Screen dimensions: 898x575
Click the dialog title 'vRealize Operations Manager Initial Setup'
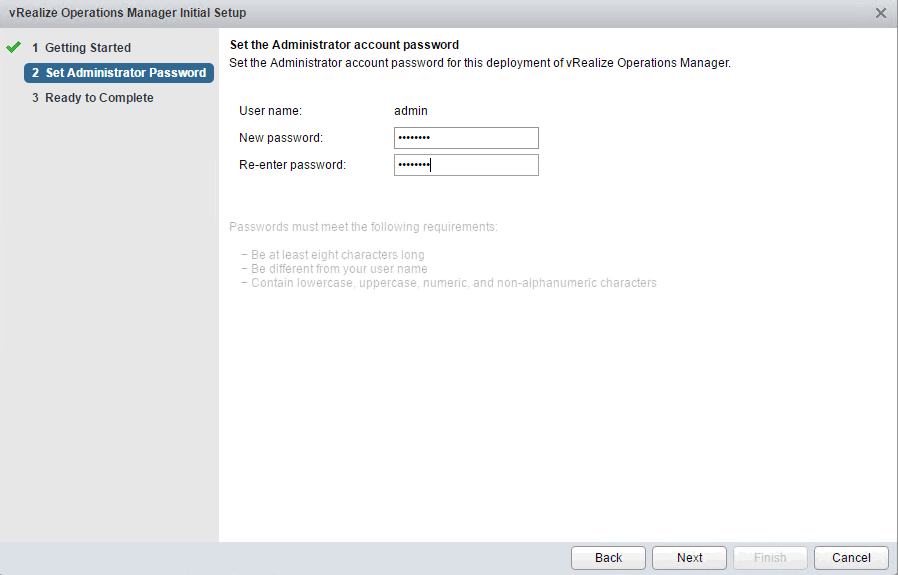128,13
